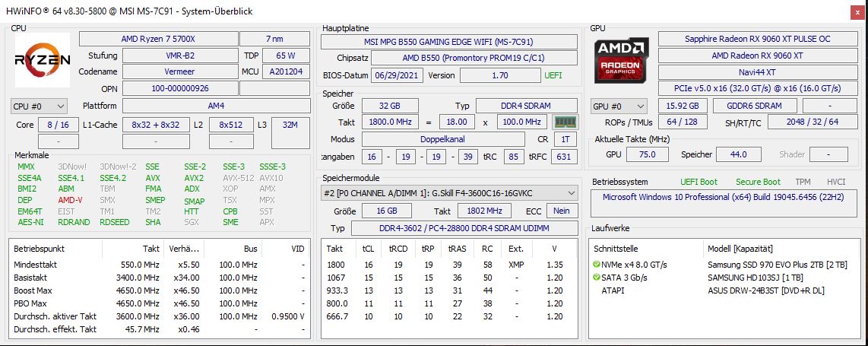
Task: Click the GPU memory clock 44.0 value
Action: click(739, 154)
